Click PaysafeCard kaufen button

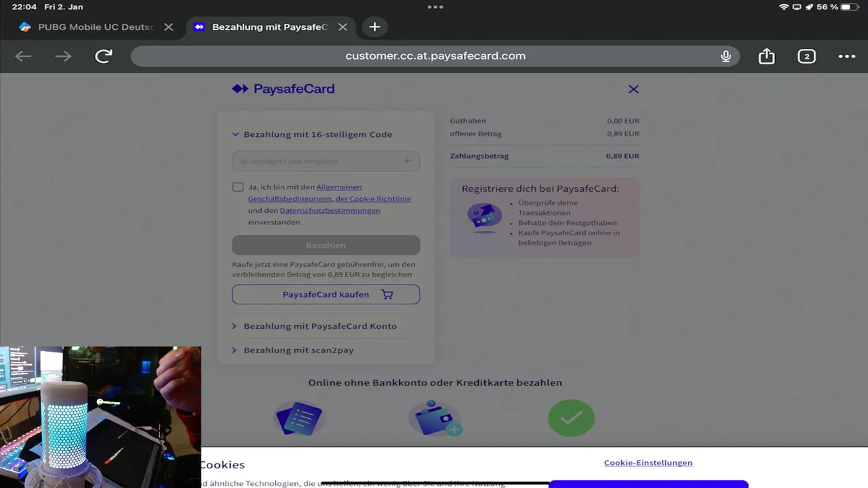coord(325,294)
